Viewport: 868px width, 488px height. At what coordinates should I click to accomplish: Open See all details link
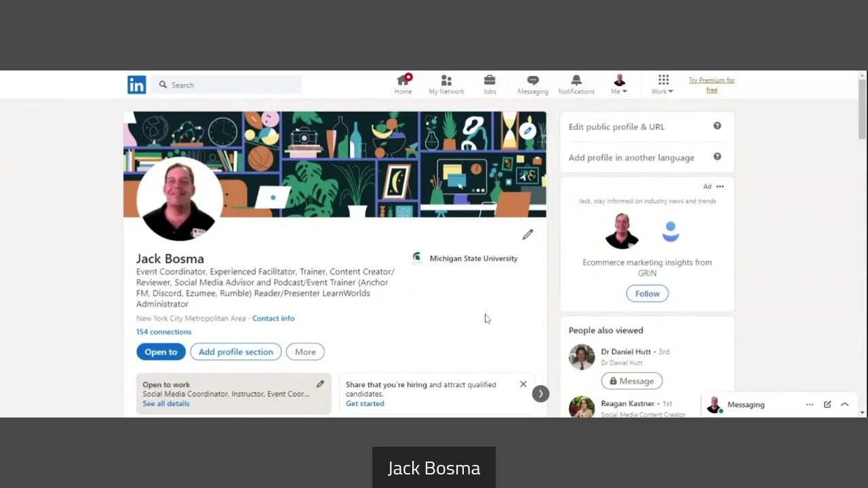[x=166, y=403]
